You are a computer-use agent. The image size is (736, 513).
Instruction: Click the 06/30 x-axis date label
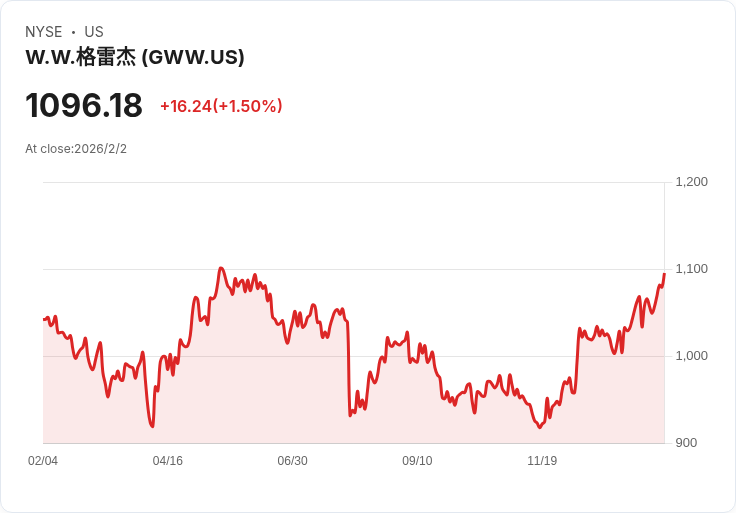(x=292, y=460)
